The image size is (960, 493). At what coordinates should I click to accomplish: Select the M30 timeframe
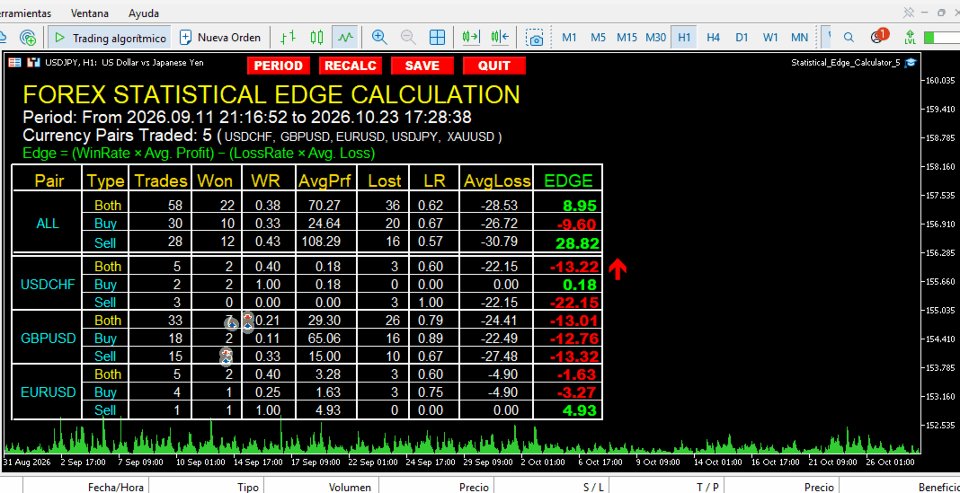point(656,37)
